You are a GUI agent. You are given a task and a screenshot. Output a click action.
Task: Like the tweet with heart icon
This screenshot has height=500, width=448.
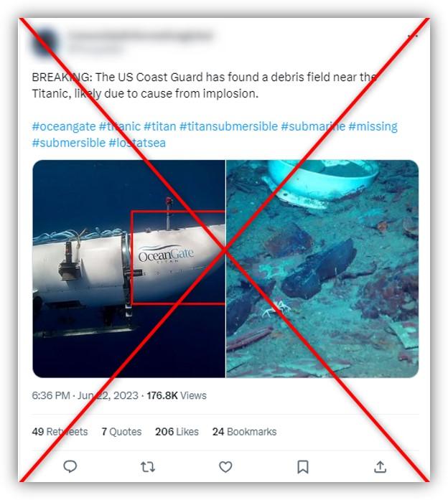(x=225, y=467)
